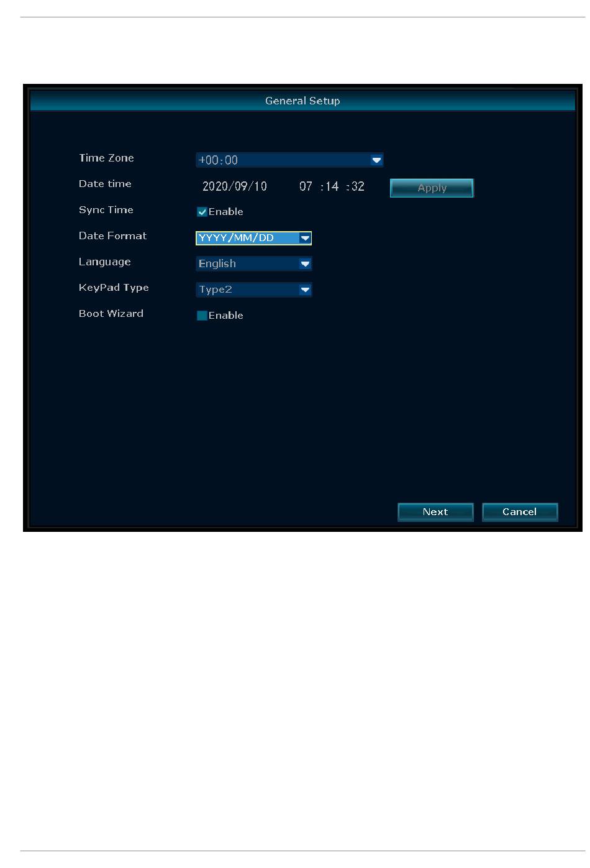Click the Next button
The image size is (590, 868).
(x=435, y=512)
